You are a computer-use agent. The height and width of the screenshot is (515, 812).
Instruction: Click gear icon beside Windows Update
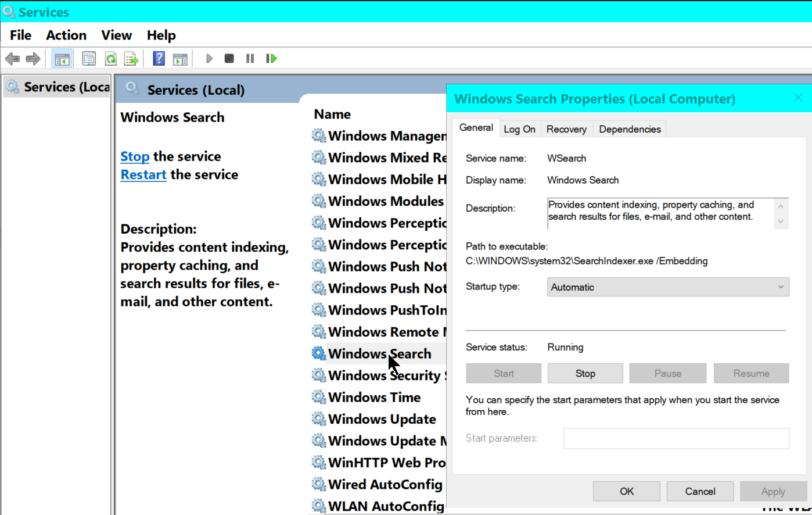point(319,419)
